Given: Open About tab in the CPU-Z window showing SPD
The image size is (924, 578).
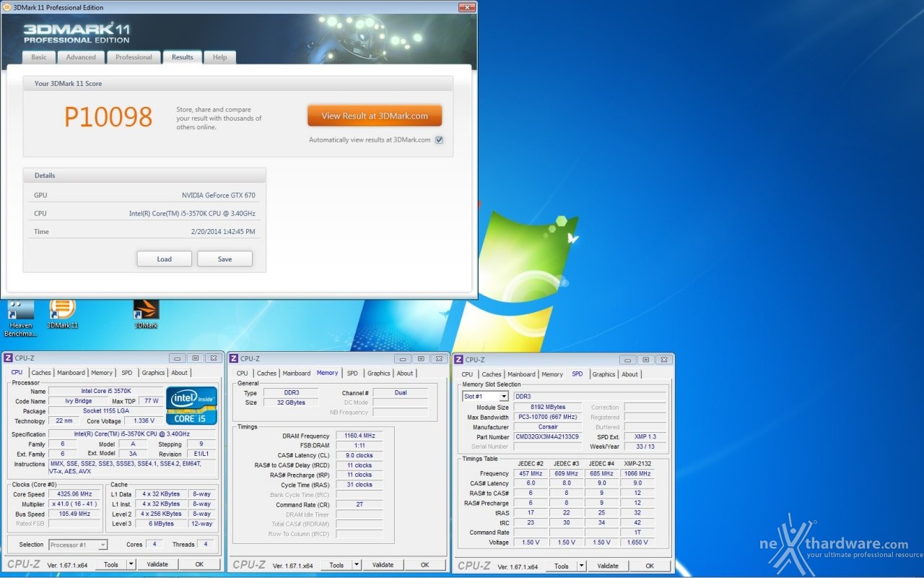Looking at the screenshot, I should click(x=629, y=374).
